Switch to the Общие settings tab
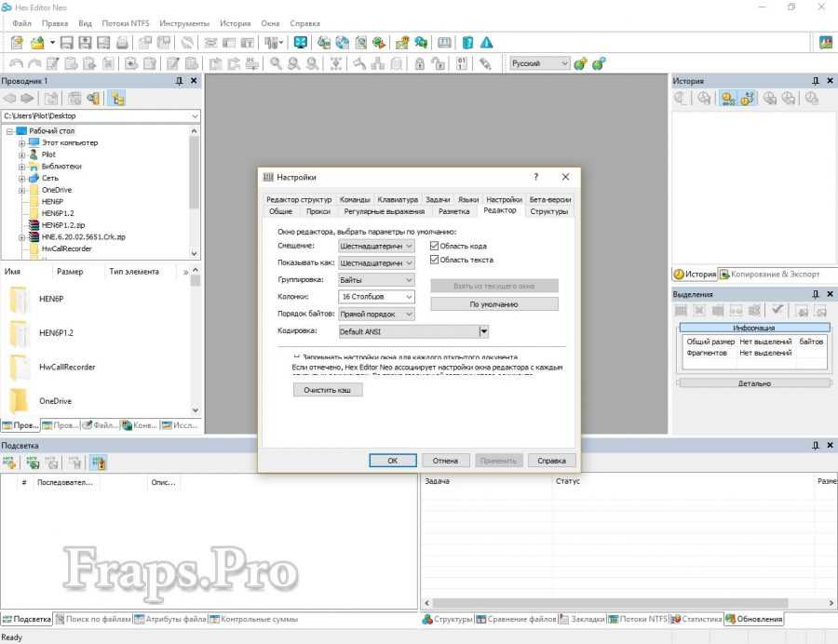This screenshot has height=644, width=838. pos(280,211)
